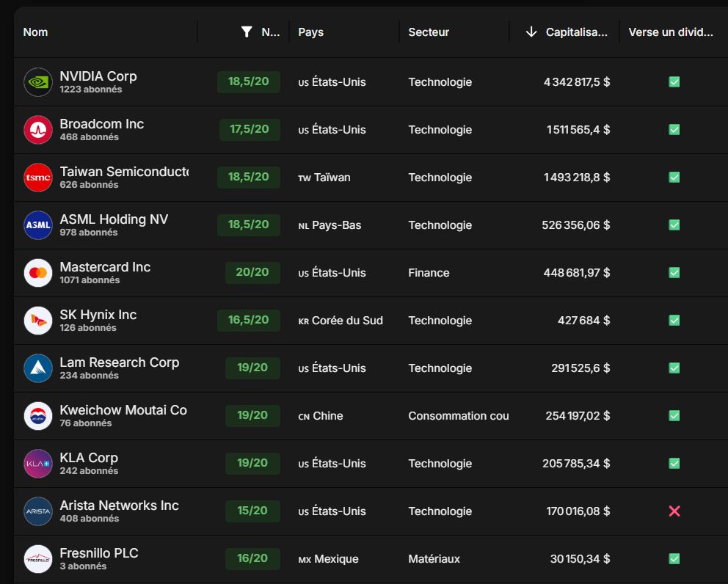This screenshot has height=584, width=728.
Task: Click the dividend checkmark for Fresnillo PLC
Action: (674, 558)
